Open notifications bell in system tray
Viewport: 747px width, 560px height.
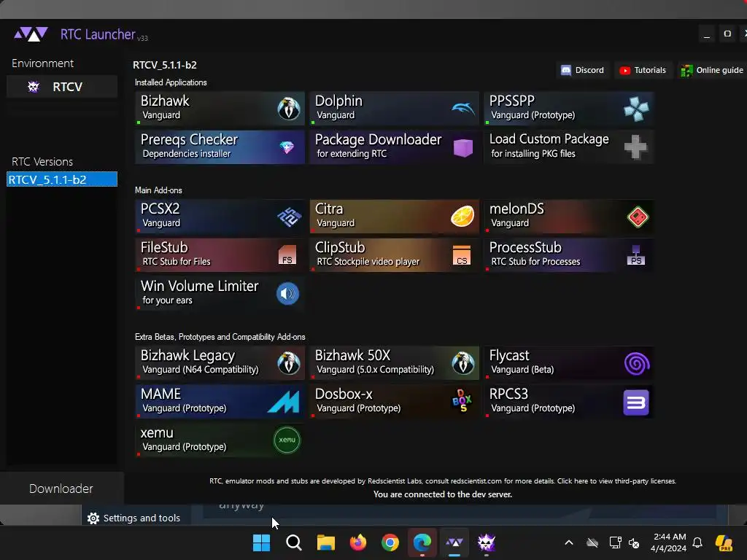[697, 542]
